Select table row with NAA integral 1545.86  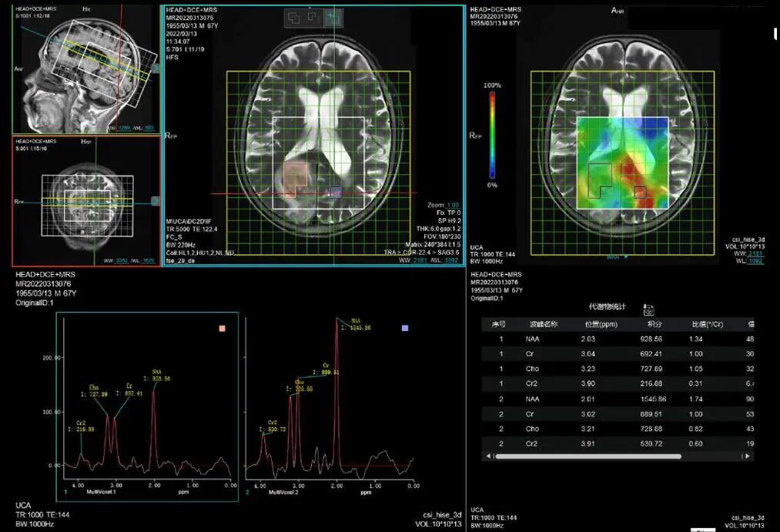click(618, 399)
